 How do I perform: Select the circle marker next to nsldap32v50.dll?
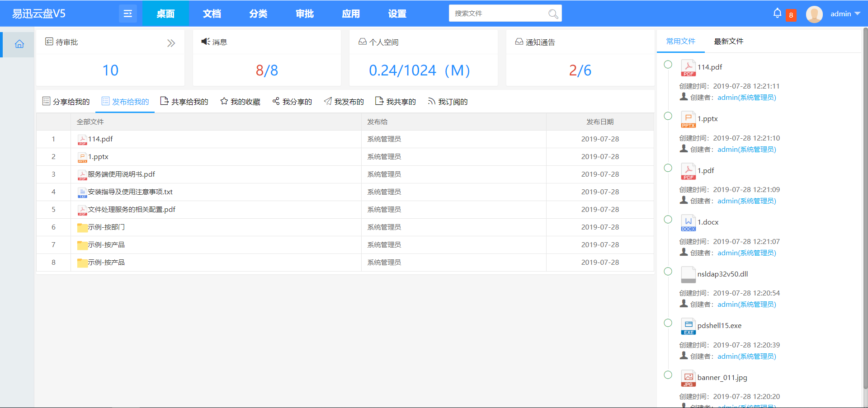(x=668, y=272)
